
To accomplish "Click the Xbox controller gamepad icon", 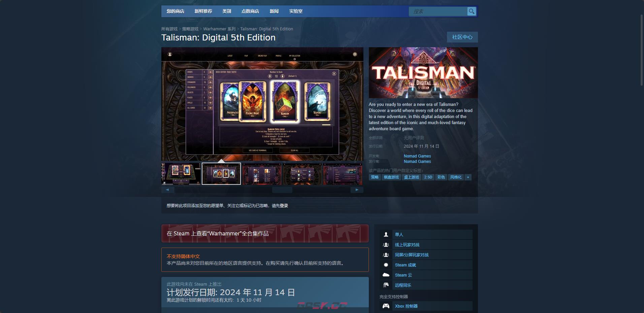I will 386,306.
